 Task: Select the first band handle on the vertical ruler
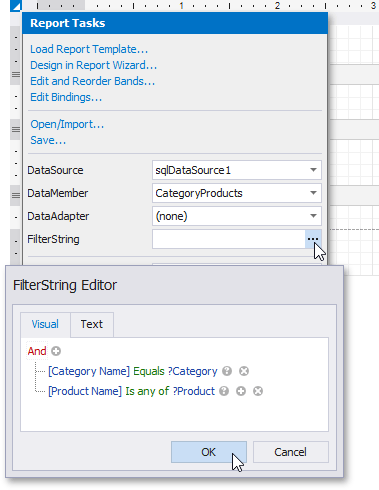[x=16, y=74]
